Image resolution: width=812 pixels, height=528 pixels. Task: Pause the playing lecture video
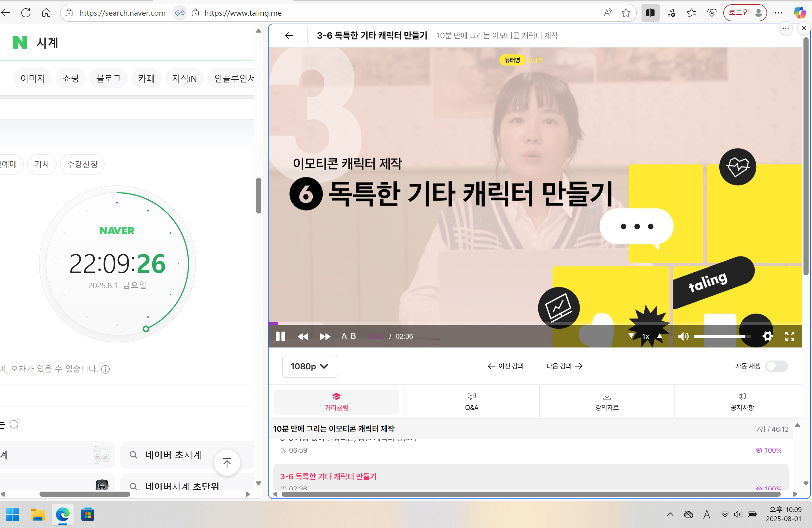point(280,336)
